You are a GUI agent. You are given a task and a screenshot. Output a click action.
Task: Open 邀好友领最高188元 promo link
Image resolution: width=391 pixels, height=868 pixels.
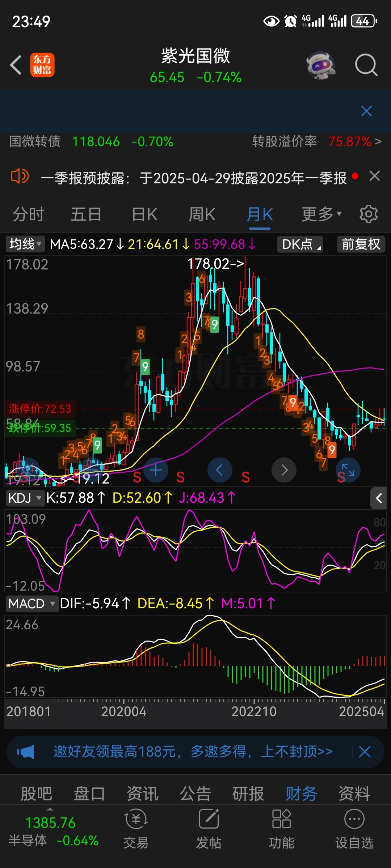[x=193, y=752]
